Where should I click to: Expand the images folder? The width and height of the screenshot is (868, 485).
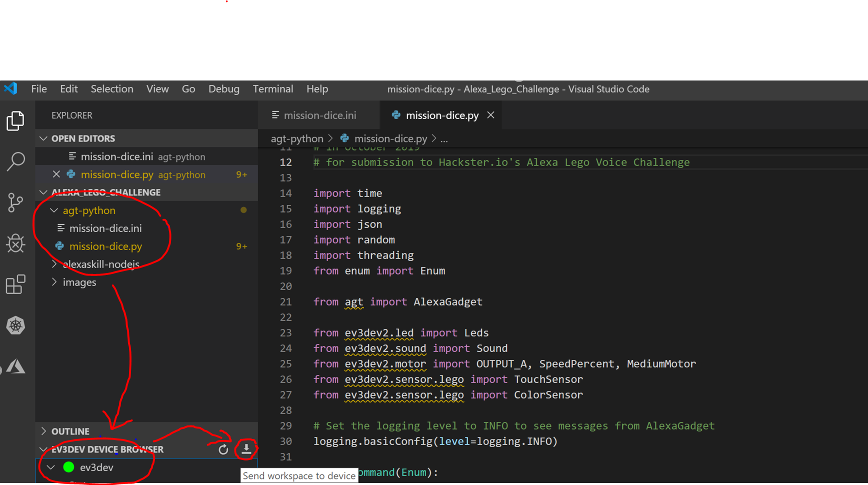pyautogui.click(x=54, y=282)
